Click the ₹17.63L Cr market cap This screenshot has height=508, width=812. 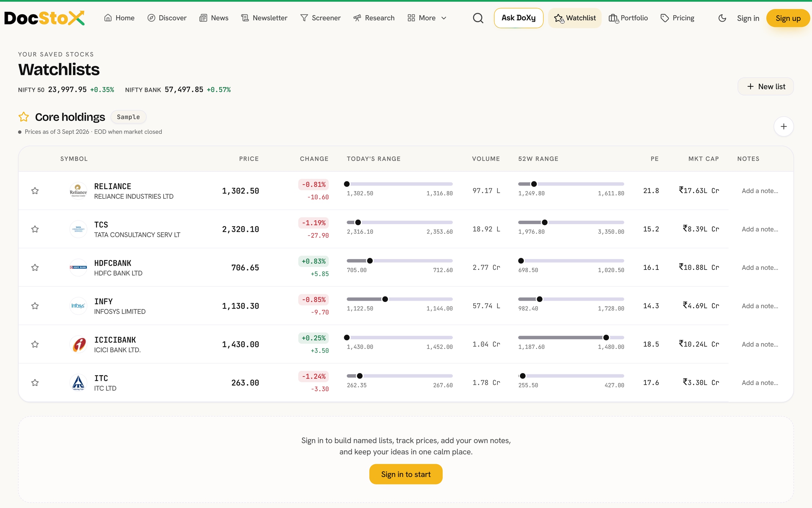pyautogui.click(x=699, y=190)
